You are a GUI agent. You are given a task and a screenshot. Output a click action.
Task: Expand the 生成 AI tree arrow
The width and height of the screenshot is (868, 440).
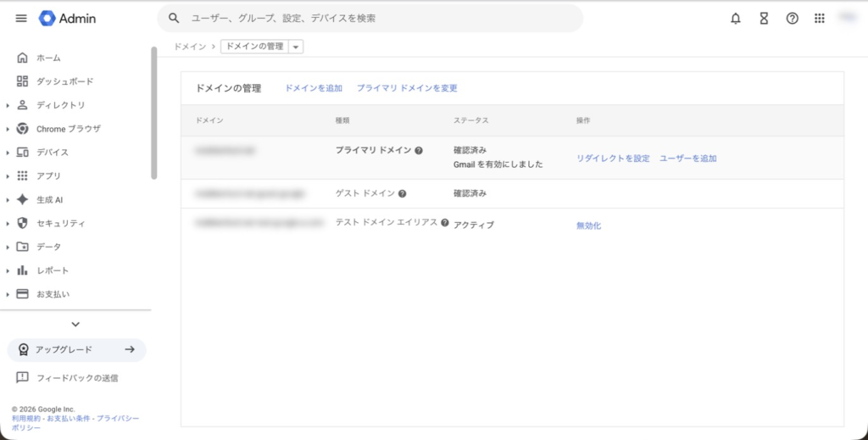pos(8,200)
